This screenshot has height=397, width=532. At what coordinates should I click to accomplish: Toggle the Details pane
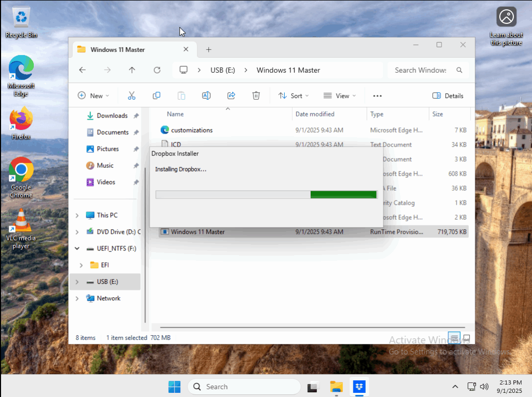coord(447,96)
